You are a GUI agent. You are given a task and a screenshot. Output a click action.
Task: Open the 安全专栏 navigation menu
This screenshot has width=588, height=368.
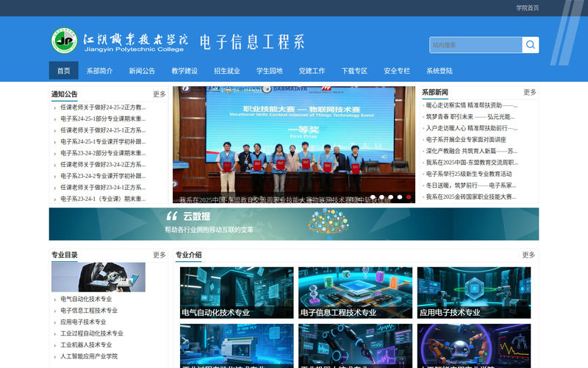[397, 71]
